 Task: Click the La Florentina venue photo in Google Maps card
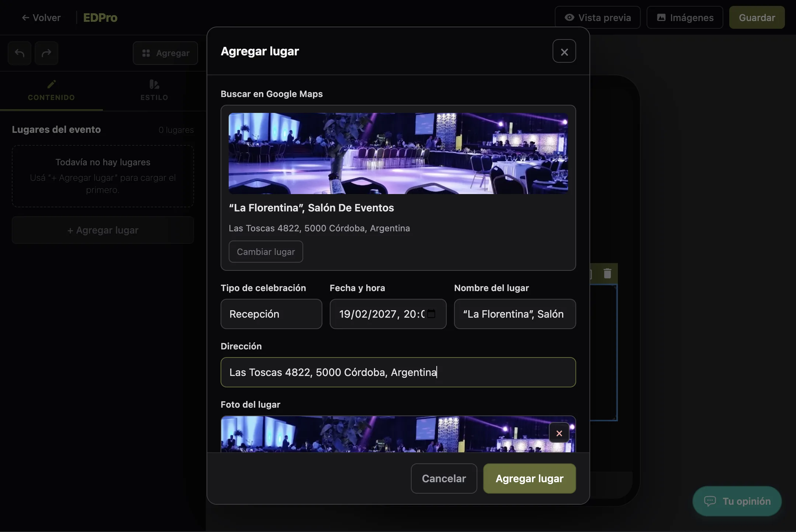[x=398, y=153]
